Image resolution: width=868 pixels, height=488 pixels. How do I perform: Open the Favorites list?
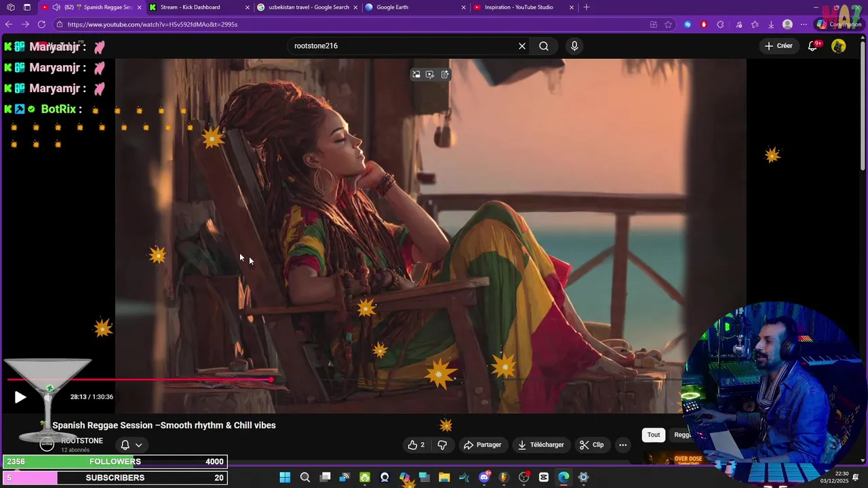click(x=755, y=24)
